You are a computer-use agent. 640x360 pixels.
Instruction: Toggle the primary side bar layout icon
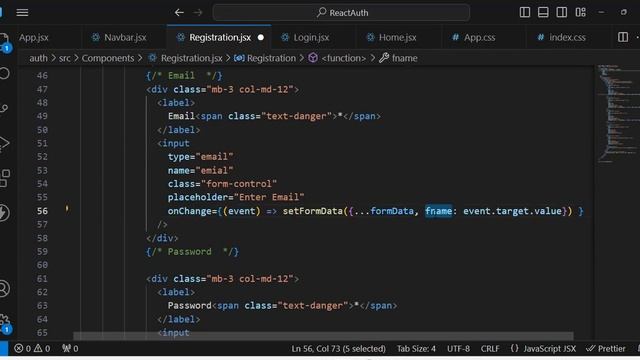click(x=524, y=12)
